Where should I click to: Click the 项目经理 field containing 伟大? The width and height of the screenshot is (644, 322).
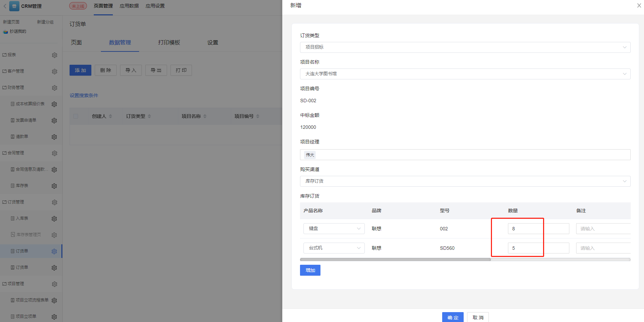(465, 155)
